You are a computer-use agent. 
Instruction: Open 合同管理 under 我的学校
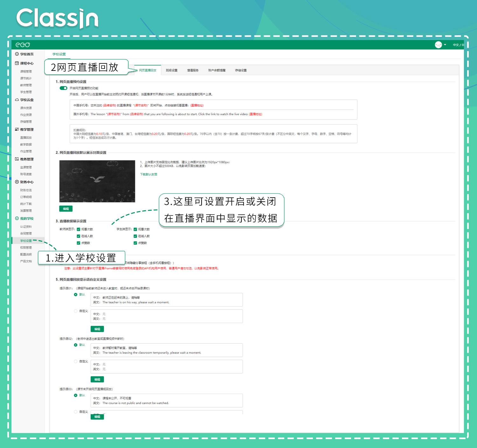tap(26, 234)
